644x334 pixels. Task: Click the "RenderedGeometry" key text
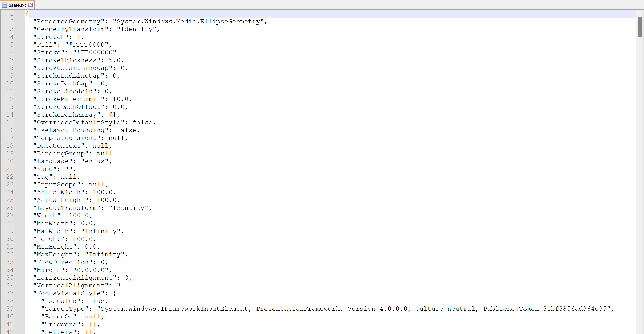click(x=69, y=21)
